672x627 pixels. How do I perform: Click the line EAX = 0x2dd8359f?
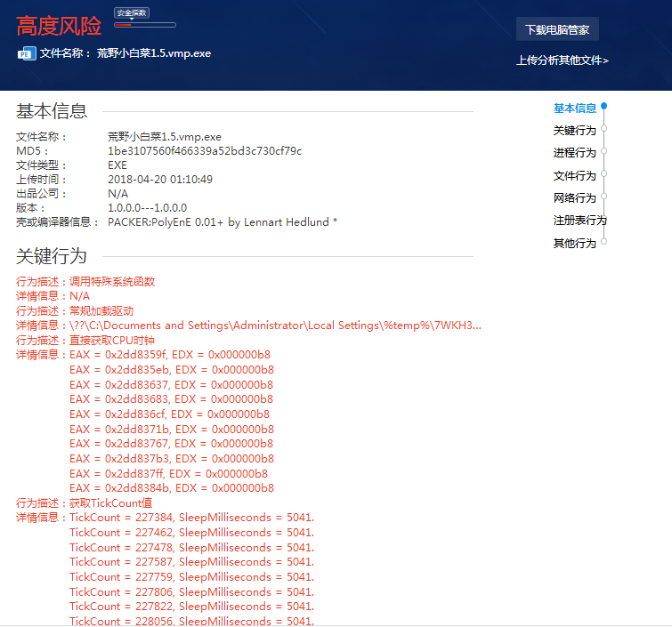point(170,355)
